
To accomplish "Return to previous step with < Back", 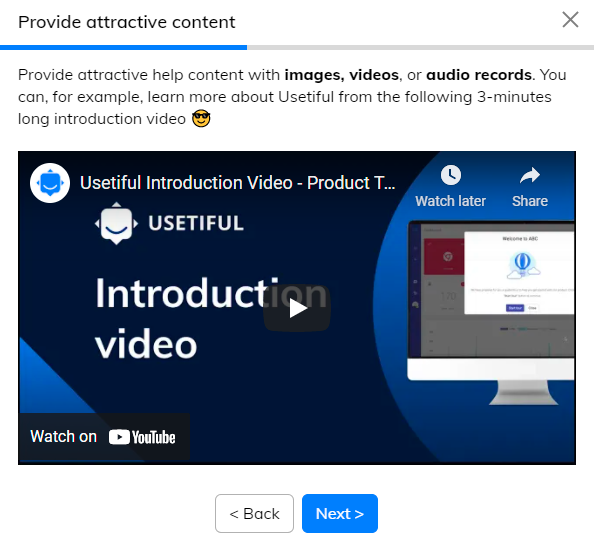I will [x=255, y=513].
